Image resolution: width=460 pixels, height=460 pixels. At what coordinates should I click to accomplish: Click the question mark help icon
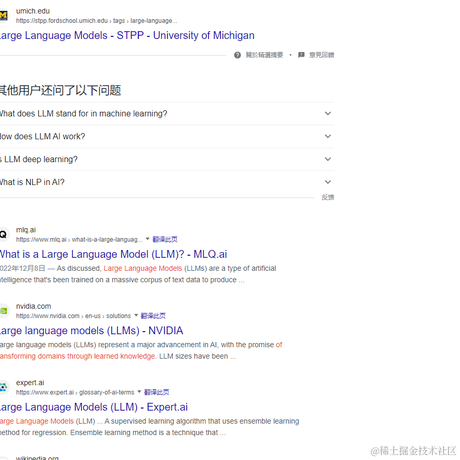[x=237, y=55]
